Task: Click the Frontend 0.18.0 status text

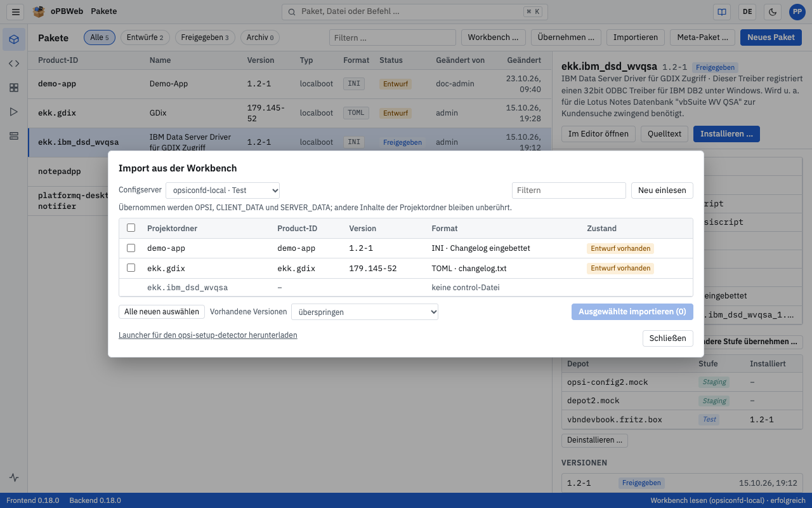Action: pos(33,500)
